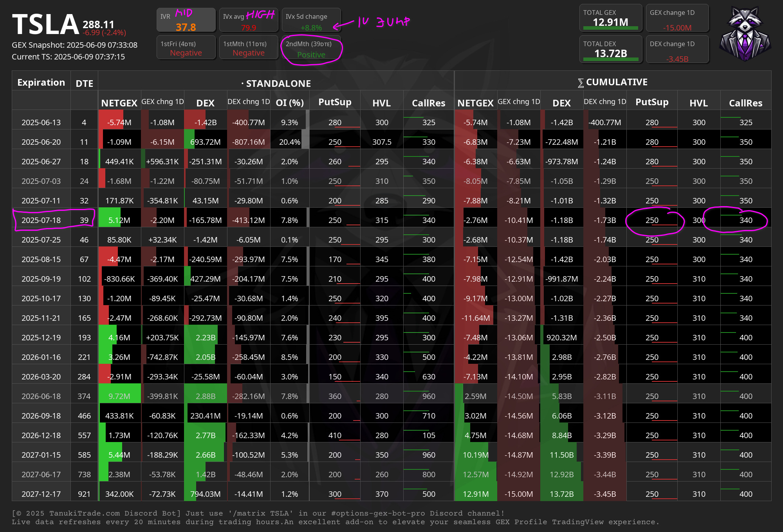This screenshot has height=532, width=783.
Task: Click the green 9.72M NETGEX bar cell
Action: point(119,396)
